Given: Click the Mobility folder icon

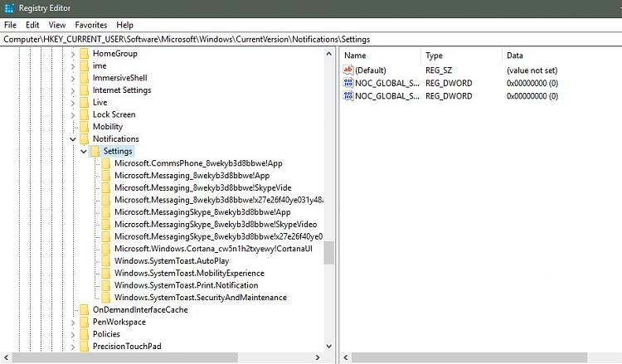Looking at the screenshot, I should [84, 127].
